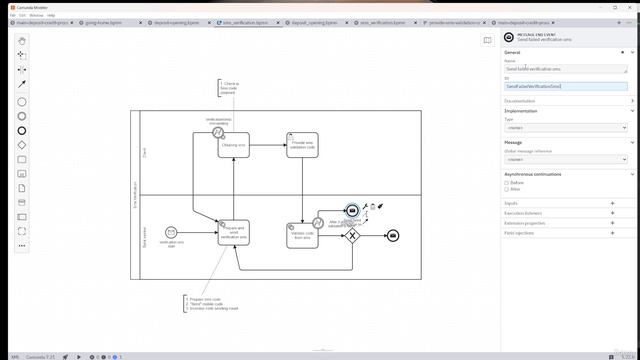Enable the After asynchronous continuation checkbox
The width and height of the screenshot is (640, 360).
[x=507, y=189]
